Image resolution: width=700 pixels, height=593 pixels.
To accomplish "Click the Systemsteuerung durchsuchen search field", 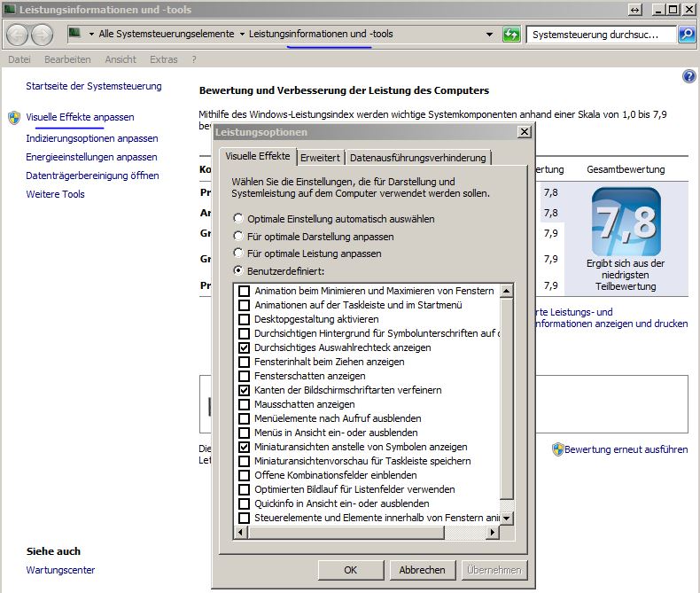I will (x=602, y=35).
